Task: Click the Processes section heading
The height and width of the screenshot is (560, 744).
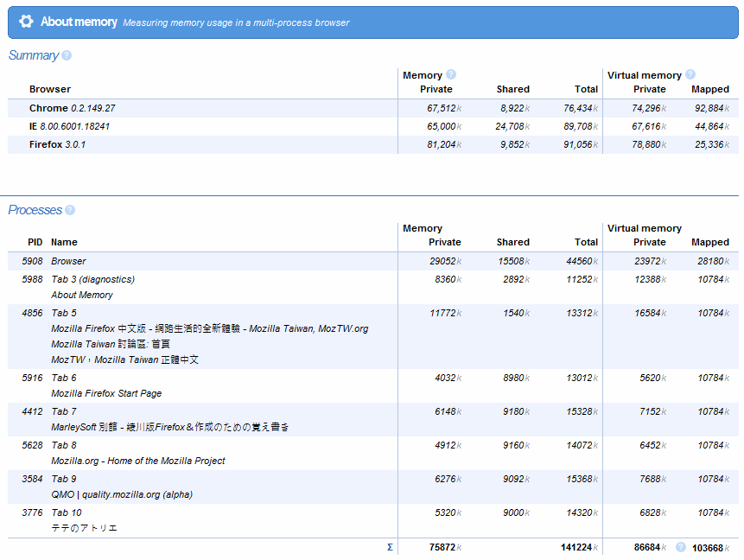Action: [35, 210]
